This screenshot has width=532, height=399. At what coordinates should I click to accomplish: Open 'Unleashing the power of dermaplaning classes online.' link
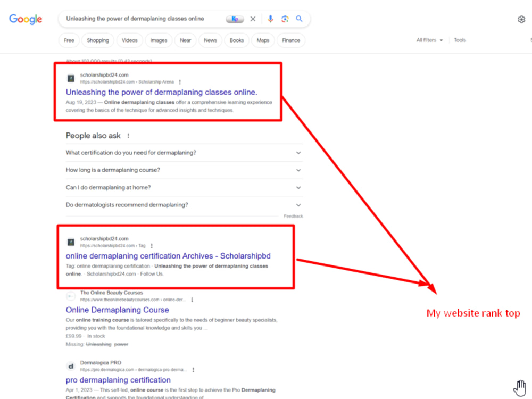click(x=162, y=92)
